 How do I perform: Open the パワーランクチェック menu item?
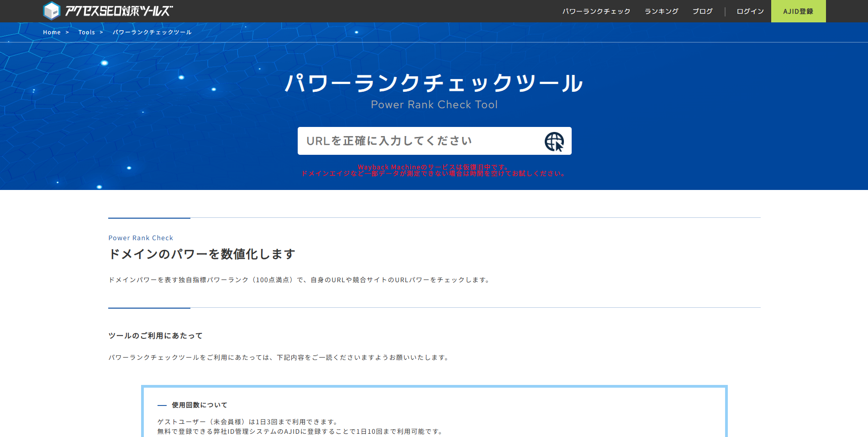[x=596, y=11]
